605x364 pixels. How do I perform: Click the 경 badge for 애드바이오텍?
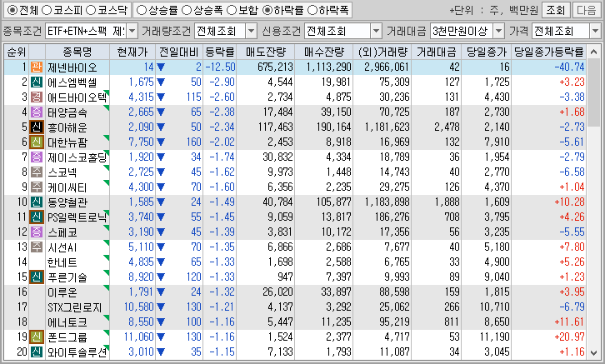click(37, 97)
